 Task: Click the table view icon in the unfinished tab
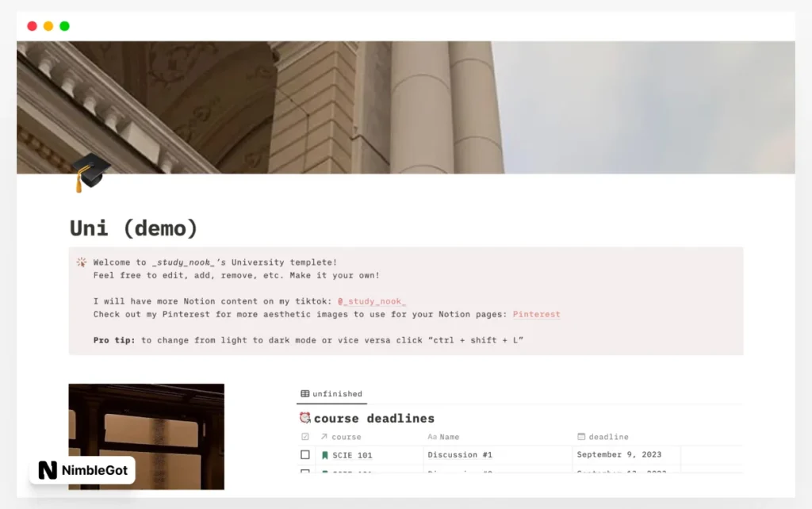click(x=305, y=393)
